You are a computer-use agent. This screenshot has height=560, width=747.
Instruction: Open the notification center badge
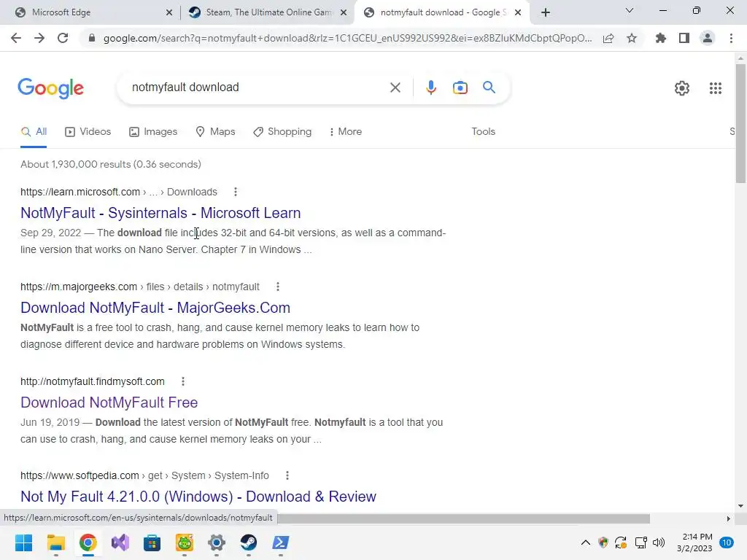(x=727, y=542)
